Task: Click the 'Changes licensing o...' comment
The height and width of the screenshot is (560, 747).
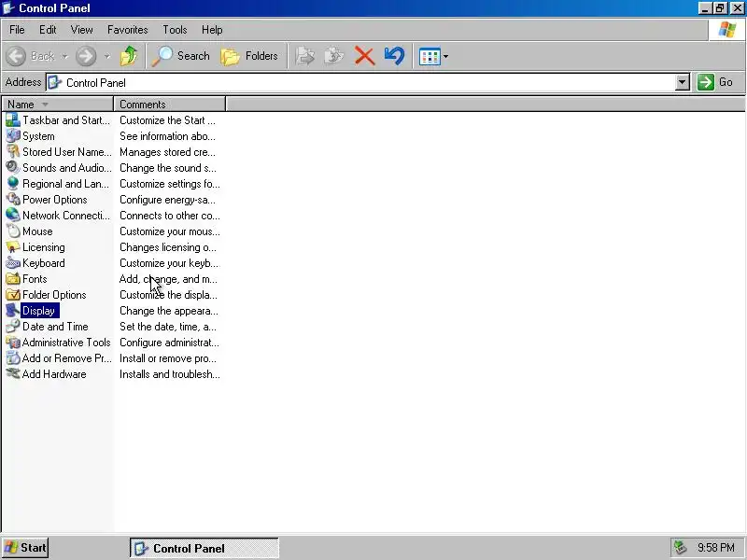Action: point(168,247)
